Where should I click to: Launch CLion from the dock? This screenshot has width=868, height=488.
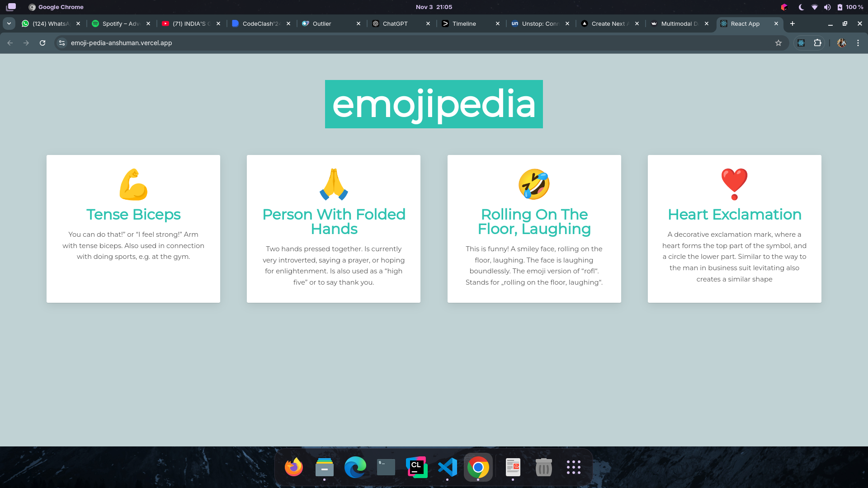click(416, 467)
